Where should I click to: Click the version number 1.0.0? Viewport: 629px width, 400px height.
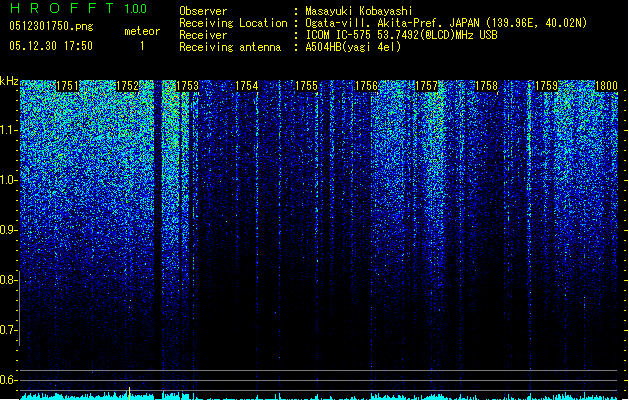136,8
